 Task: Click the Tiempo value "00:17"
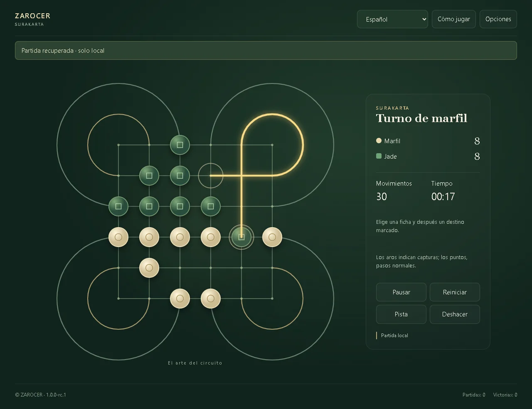[x=443, y=196]
